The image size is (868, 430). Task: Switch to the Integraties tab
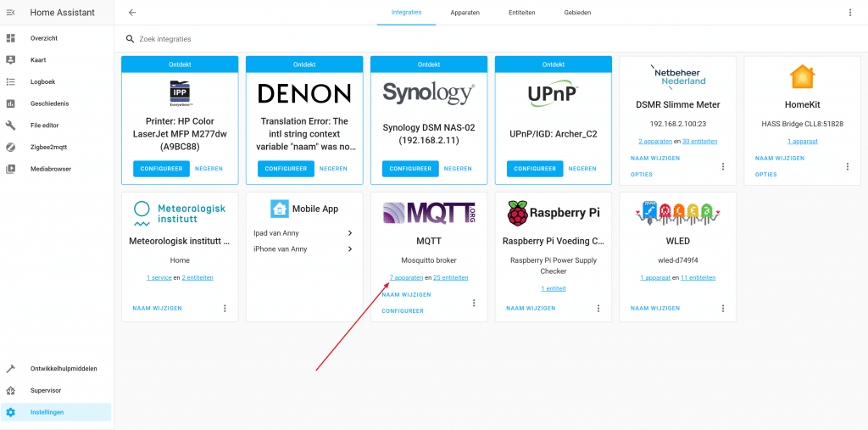[406, 12]
